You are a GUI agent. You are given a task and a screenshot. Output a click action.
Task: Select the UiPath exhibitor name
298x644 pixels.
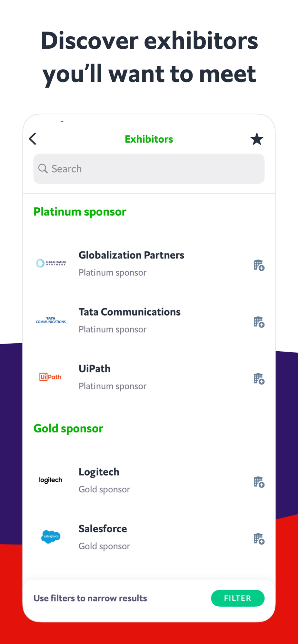(x=94, y=369)
